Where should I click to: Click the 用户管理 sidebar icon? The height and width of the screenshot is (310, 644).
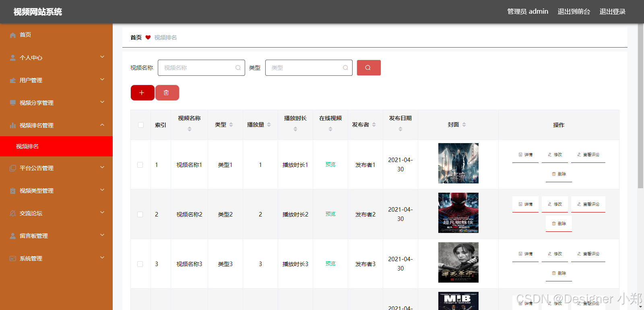pos(13,80)
